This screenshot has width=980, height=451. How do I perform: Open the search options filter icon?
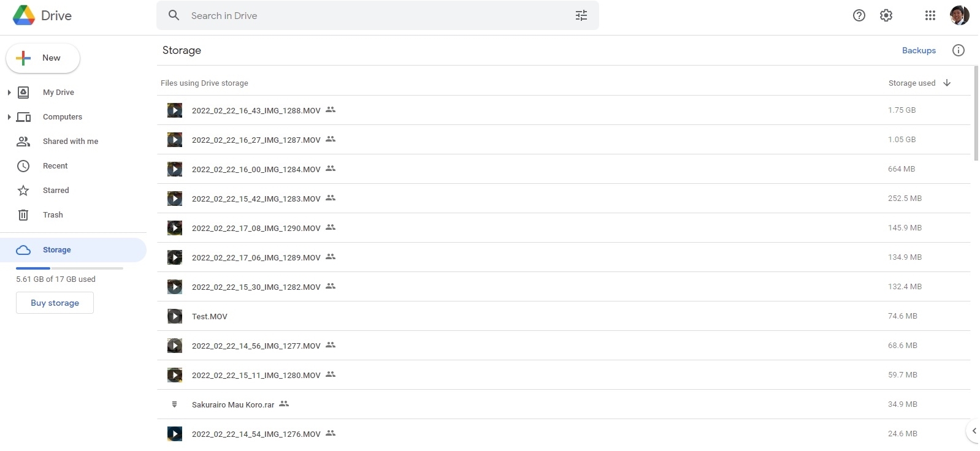(x=581, y=16)
